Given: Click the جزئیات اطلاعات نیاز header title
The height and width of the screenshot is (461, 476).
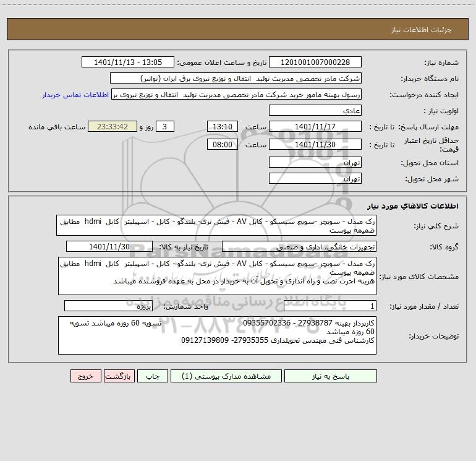Looking at the screenshot, I should pyautogui.click(x=422, y=30).
